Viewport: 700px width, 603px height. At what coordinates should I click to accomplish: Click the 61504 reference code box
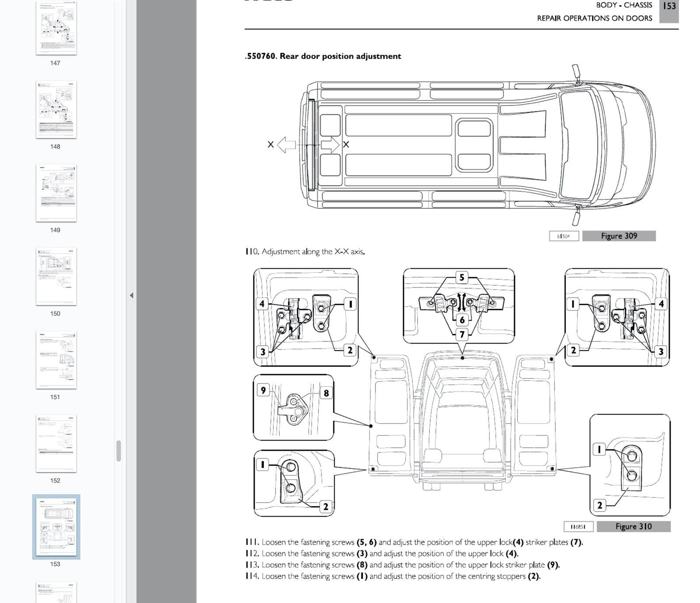pyautogui.click(x=563, y=236)
